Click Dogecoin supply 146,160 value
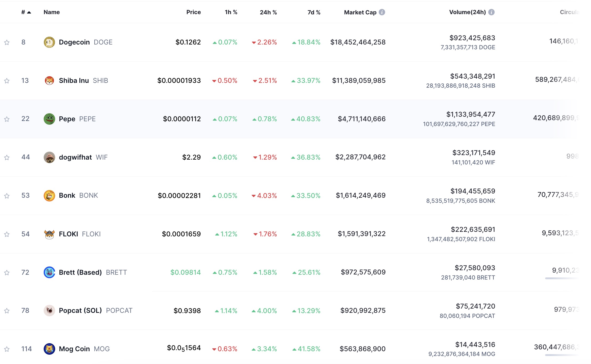This screenshot has width=591, height=364. tap(564, 41)
